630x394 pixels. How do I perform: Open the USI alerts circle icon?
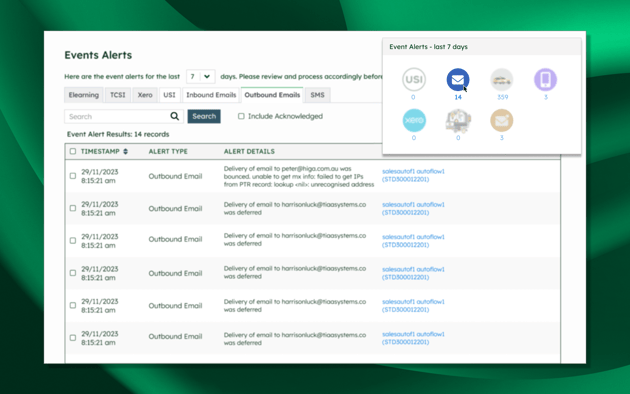coord(414,80)
